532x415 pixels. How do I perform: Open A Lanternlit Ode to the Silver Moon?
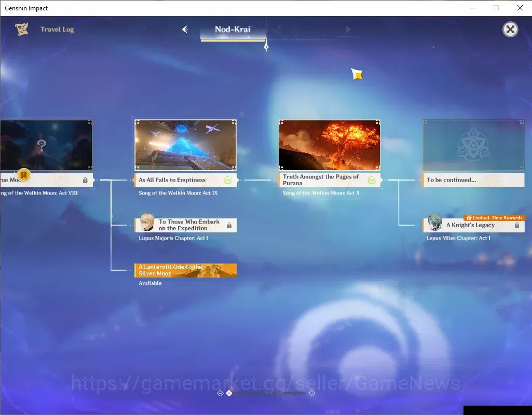[185, 270]
